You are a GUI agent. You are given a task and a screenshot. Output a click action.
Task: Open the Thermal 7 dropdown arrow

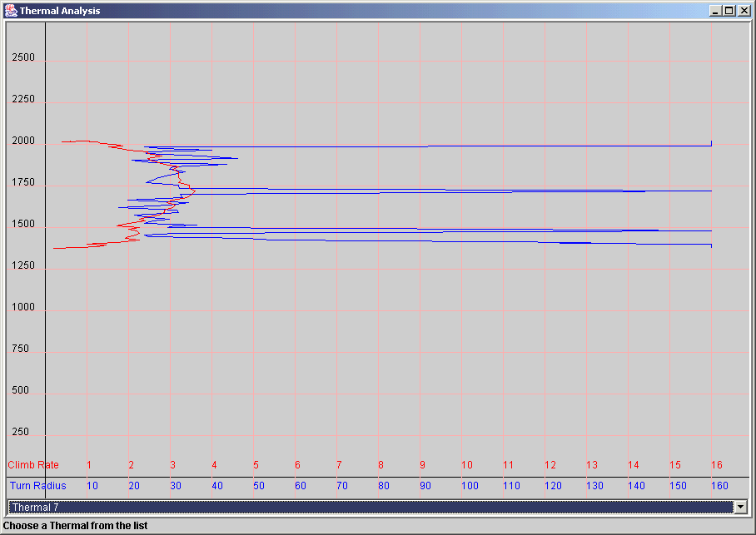point(739,507)
